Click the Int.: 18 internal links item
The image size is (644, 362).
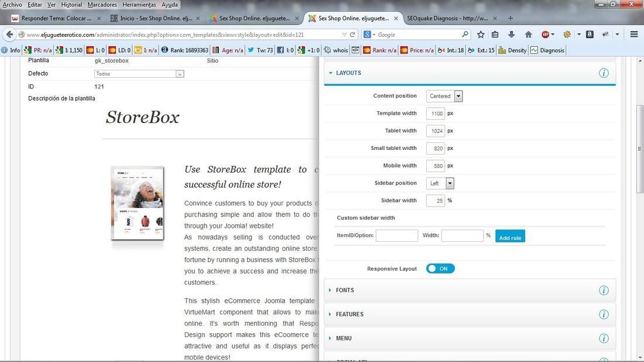[x=451, y=50]
